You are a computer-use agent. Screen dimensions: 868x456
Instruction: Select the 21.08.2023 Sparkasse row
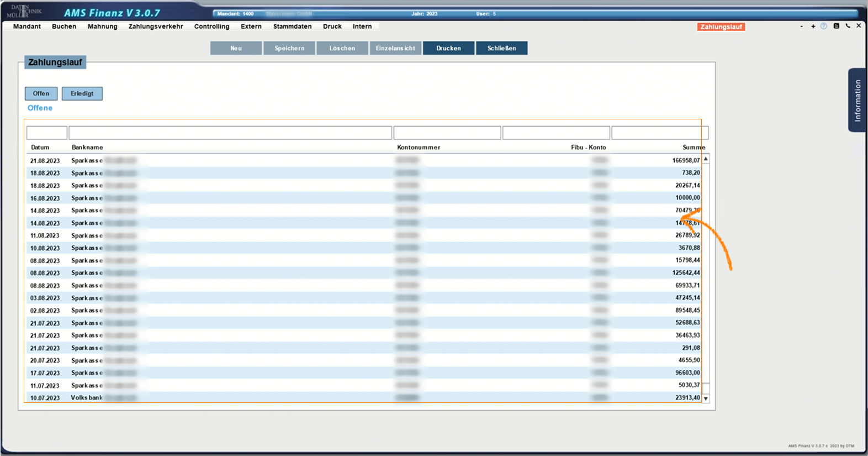tap(221, 160)
